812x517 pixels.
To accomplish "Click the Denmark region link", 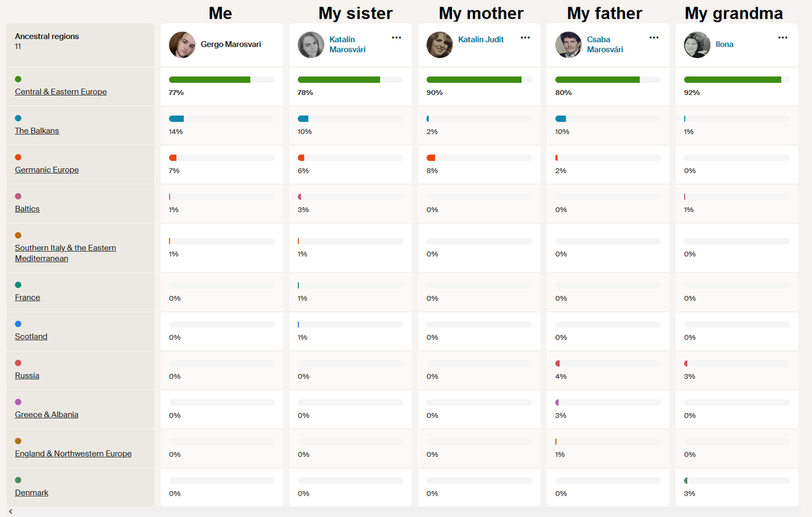I will 32,492.
